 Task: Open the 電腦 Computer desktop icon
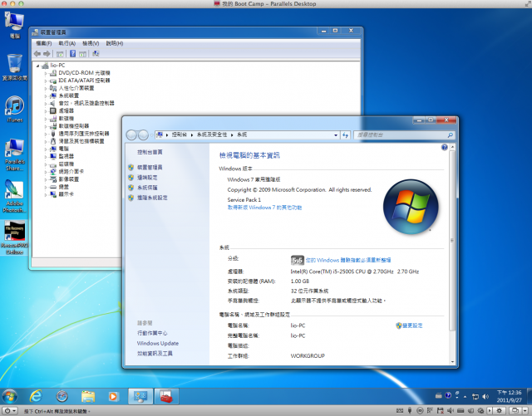pos(14,25)
